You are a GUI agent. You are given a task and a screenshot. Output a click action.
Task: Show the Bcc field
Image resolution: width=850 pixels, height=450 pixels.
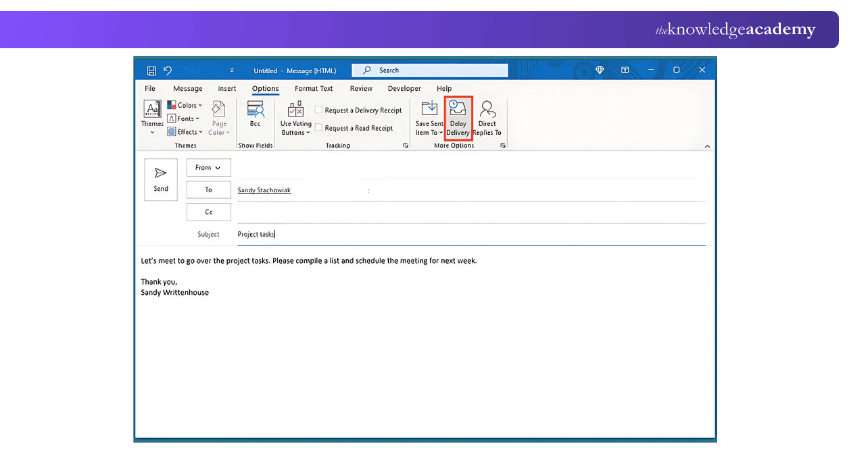point(255,114)
